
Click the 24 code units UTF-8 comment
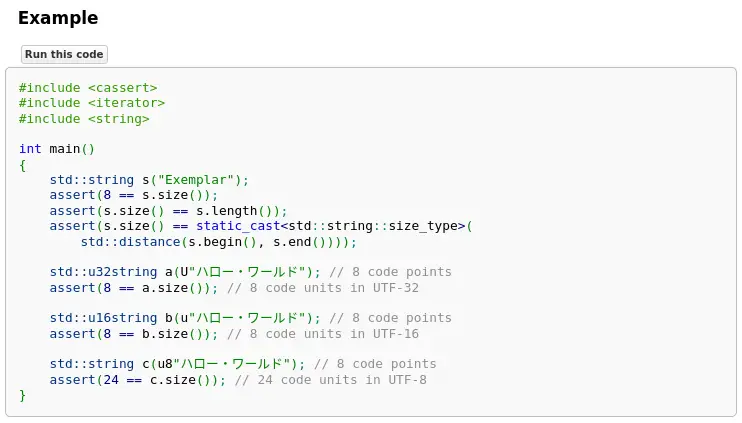point(330,380)
